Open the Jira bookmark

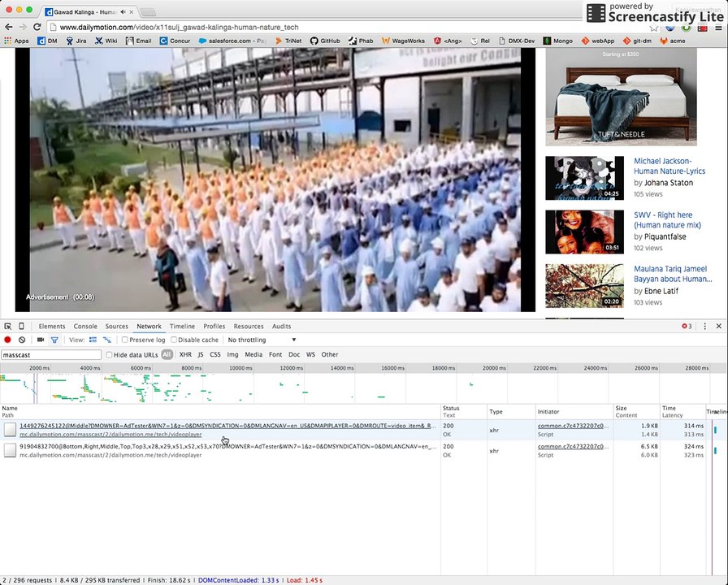click(x=76, y=41)
